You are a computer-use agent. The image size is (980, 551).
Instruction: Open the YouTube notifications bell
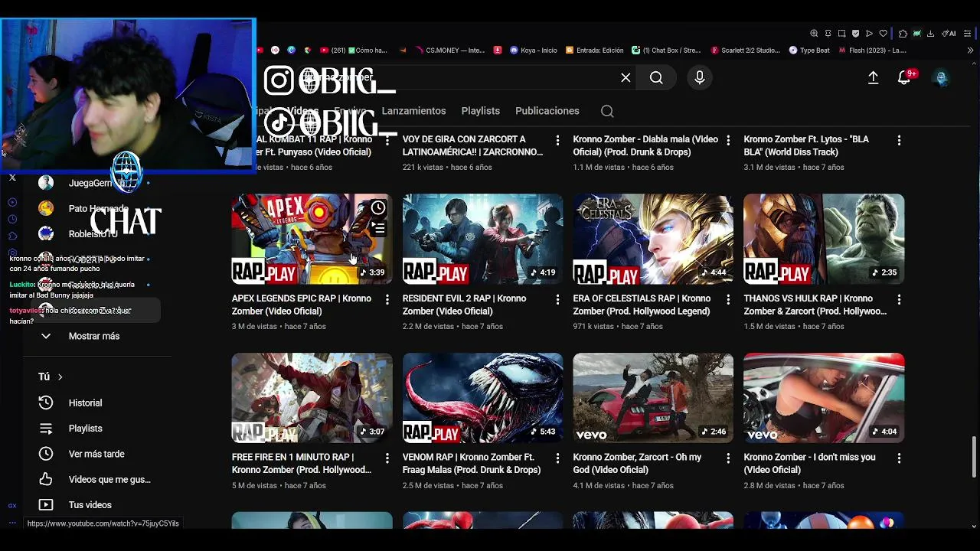904,77
